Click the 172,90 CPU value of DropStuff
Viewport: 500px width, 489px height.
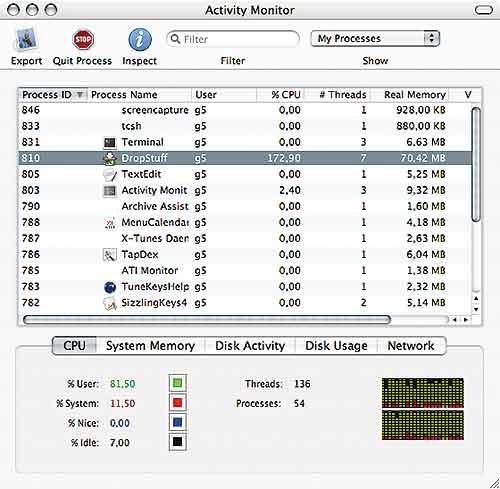point(284,158)
